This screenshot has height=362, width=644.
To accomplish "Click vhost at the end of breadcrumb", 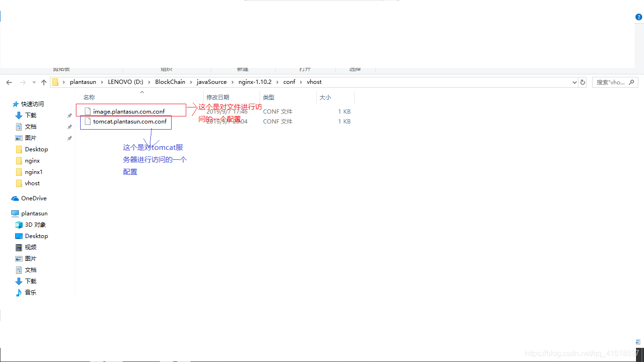I will 314,82.
